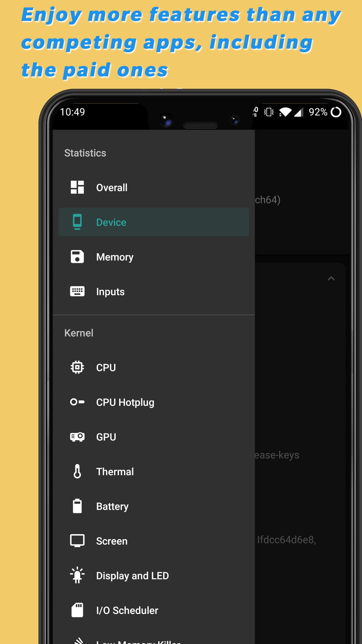The height and width of the screenshot is (644, 362).
Task: Open the Screen menu item
Action: click(112, 541)
